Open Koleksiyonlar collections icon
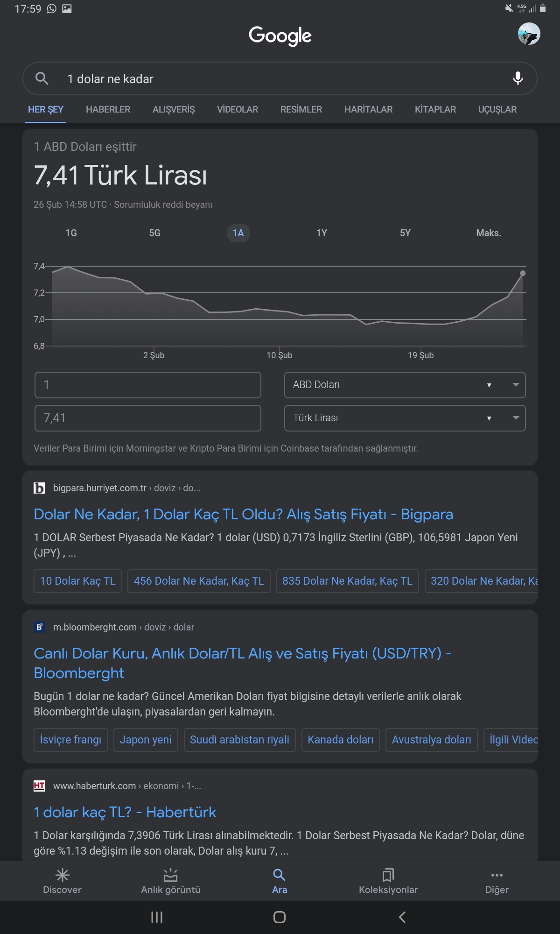This screenshot has height=934, width=560. [x=388, y=875]
